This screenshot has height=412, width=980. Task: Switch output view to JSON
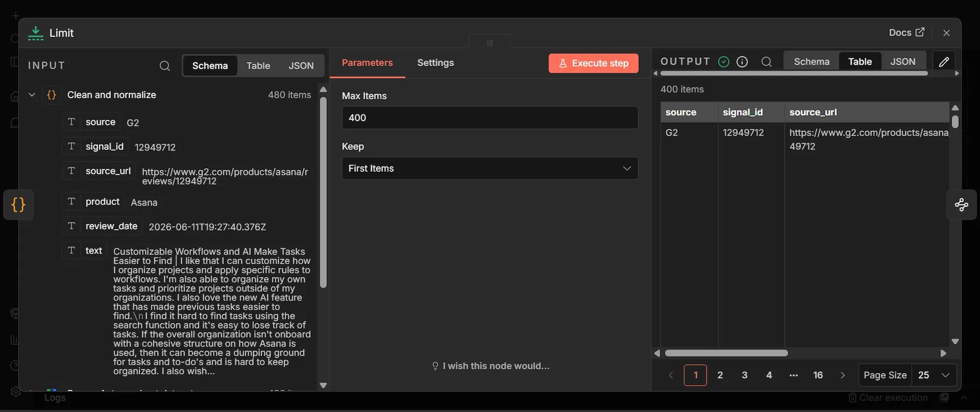(903, 62)
